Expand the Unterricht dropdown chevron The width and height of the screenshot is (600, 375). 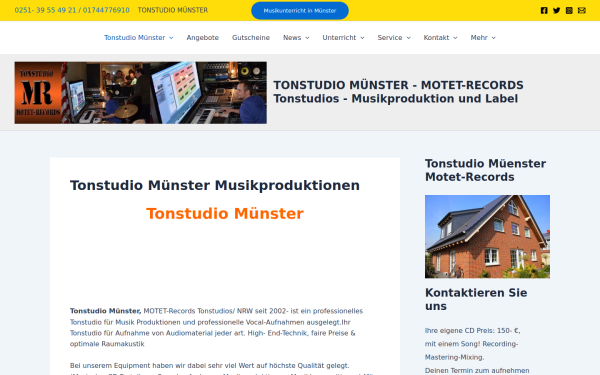(362, 38)
